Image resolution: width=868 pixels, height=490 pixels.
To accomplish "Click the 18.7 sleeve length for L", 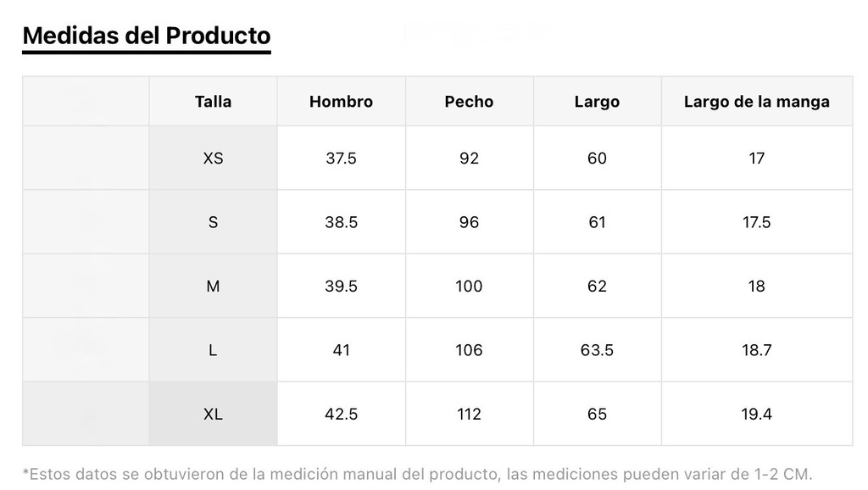I will point(757,350).
